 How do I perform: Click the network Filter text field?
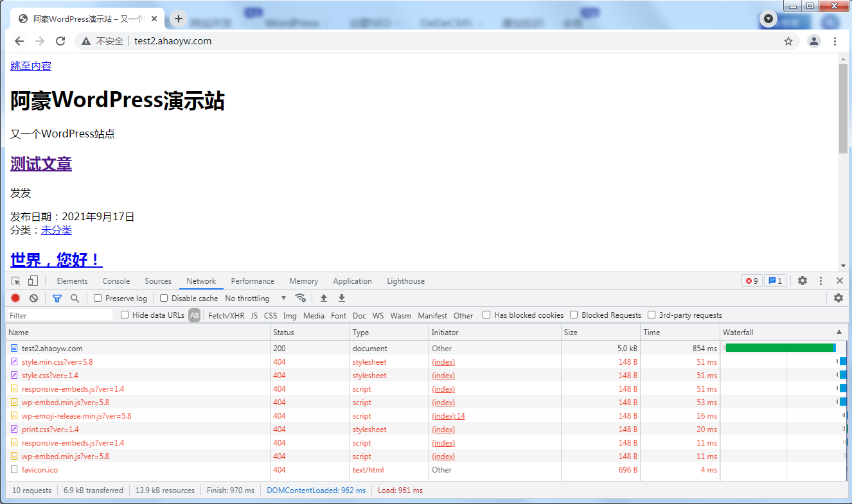60,315
